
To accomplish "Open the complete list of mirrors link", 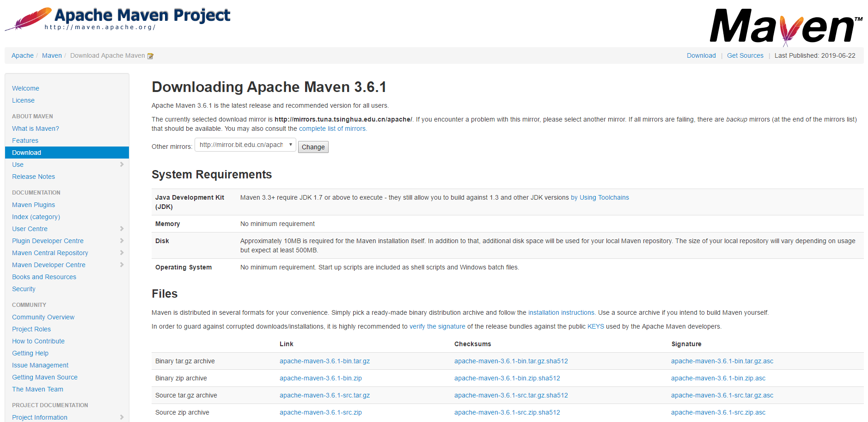I will pyautogui.click(x=333, y=128).
